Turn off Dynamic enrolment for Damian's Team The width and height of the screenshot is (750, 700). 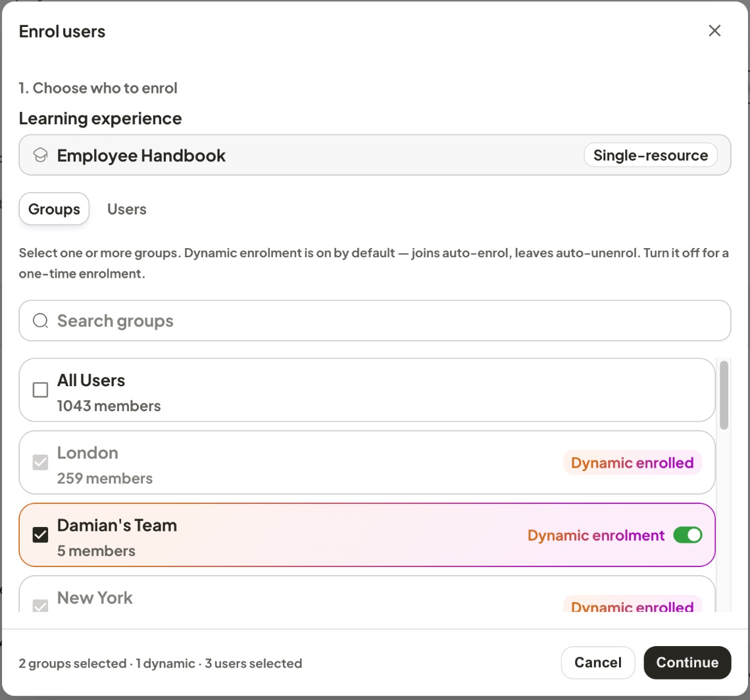687,535
